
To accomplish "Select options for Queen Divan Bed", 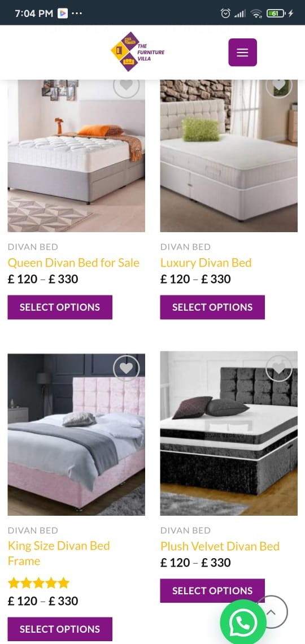I will [x=60, y=307].
